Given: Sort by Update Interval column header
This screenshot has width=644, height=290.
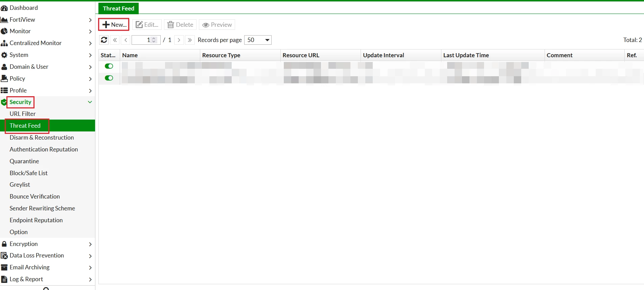Looking at the screenshot, I should 401,55.
